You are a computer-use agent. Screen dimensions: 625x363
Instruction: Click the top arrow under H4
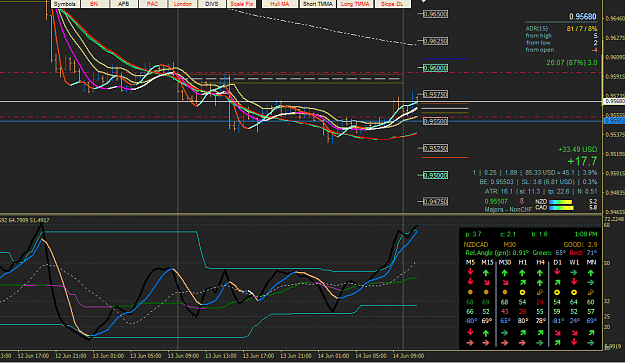(540, 273)
